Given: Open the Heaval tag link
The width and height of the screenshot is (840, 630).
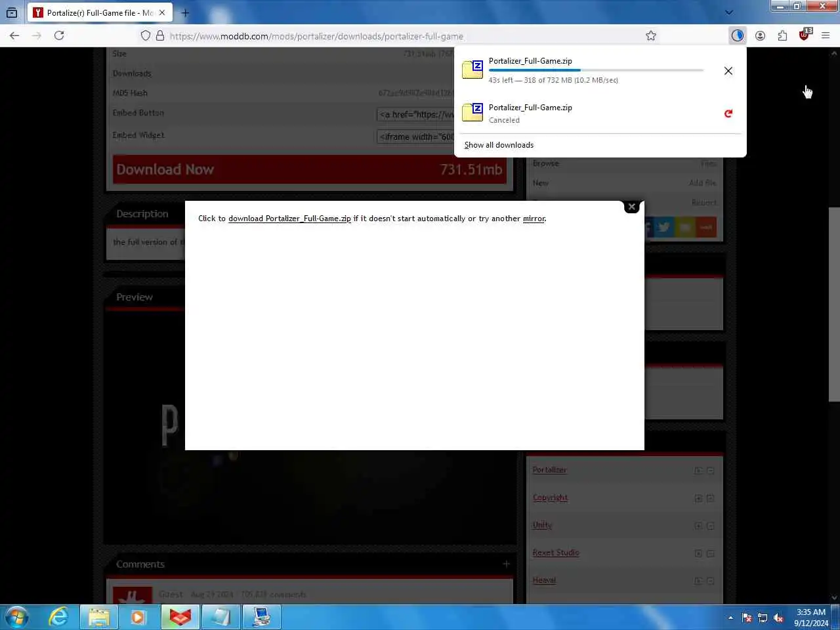Looking at the screenshot, I should tap(544, 580).
